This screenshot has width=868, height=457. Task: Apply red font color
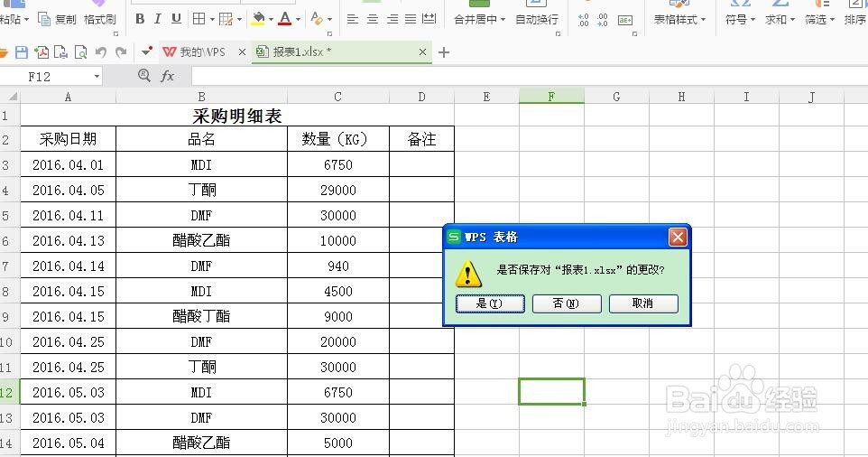point(284,19)
